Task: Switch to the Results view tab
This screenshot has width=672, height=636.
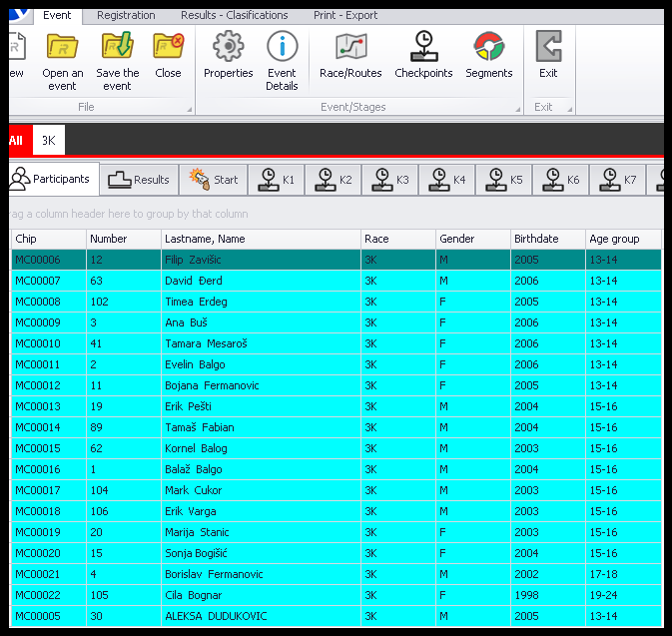Action: (x=140, y=180)
